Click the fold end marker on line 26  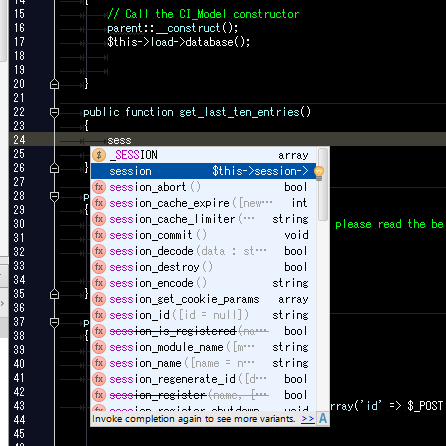(x=54, y=168)
